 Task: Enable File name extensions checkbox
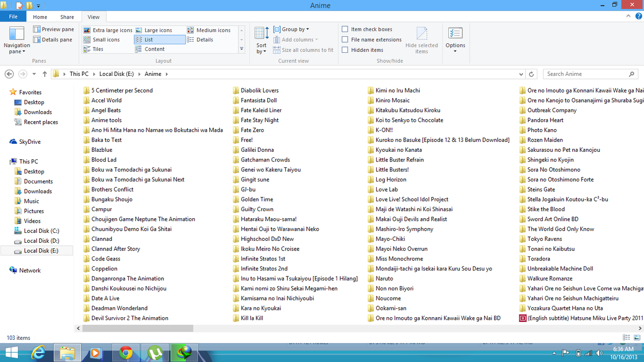tap(345, 39)
